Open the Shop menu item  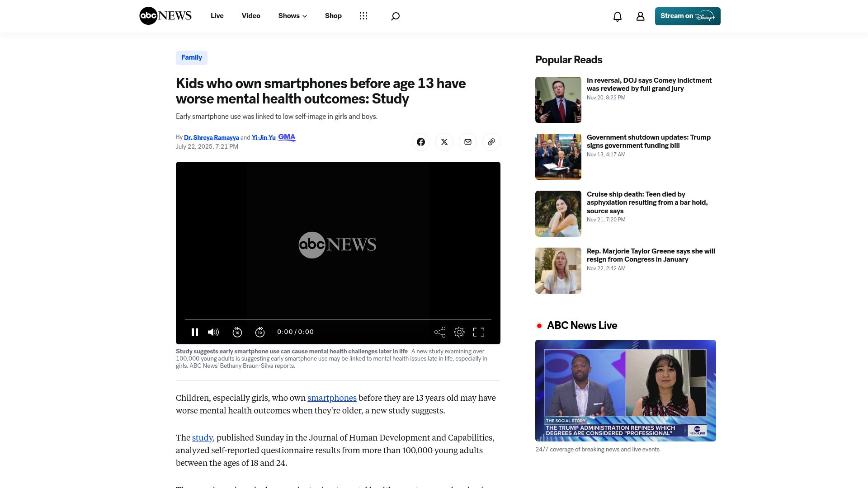pos(333,16)
